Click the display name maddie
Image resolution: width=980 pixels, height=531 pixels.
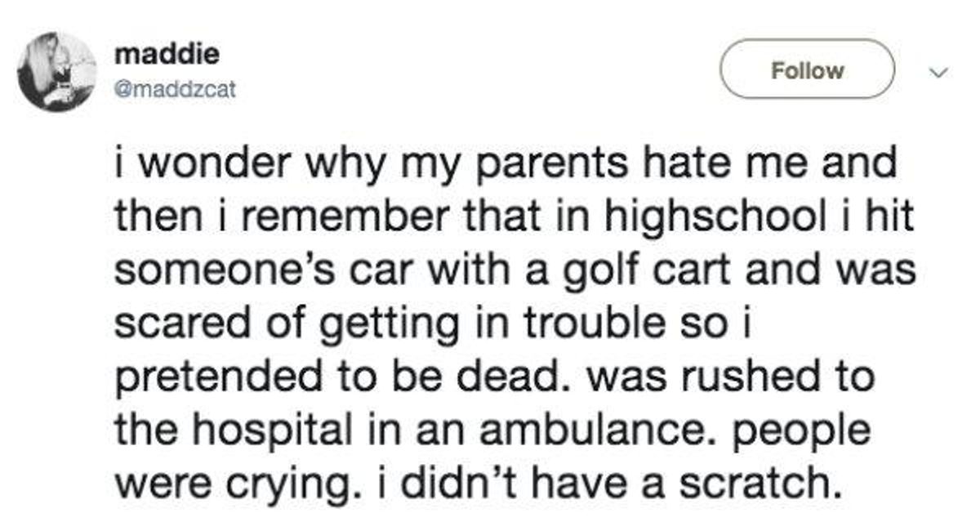coord(166,55)
